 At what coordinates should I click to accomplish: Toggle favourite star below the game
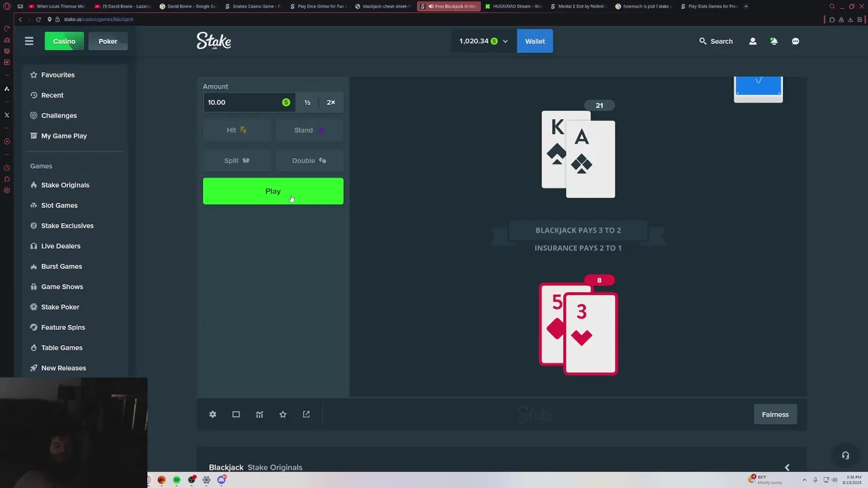(283, 414)
